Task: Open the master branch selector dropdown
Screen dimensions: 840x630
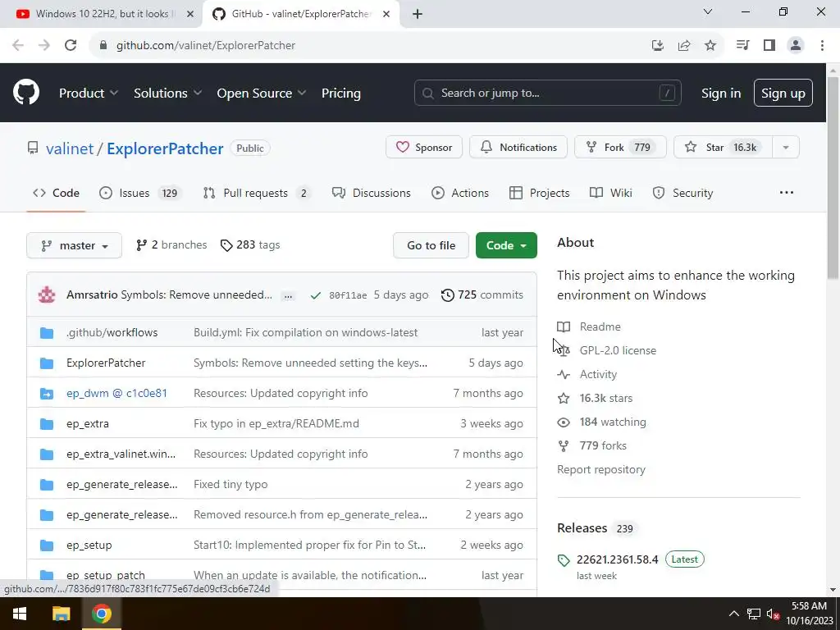Action: point(74,245)
